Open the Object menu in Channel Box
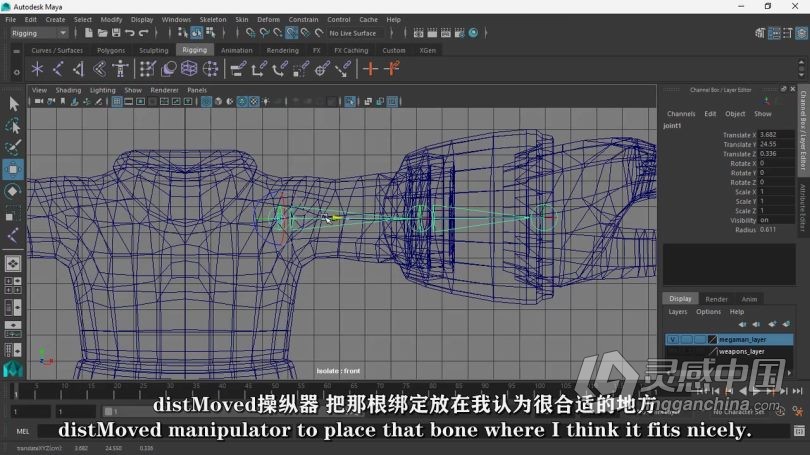The image size is (810, 455). [735, 114]
